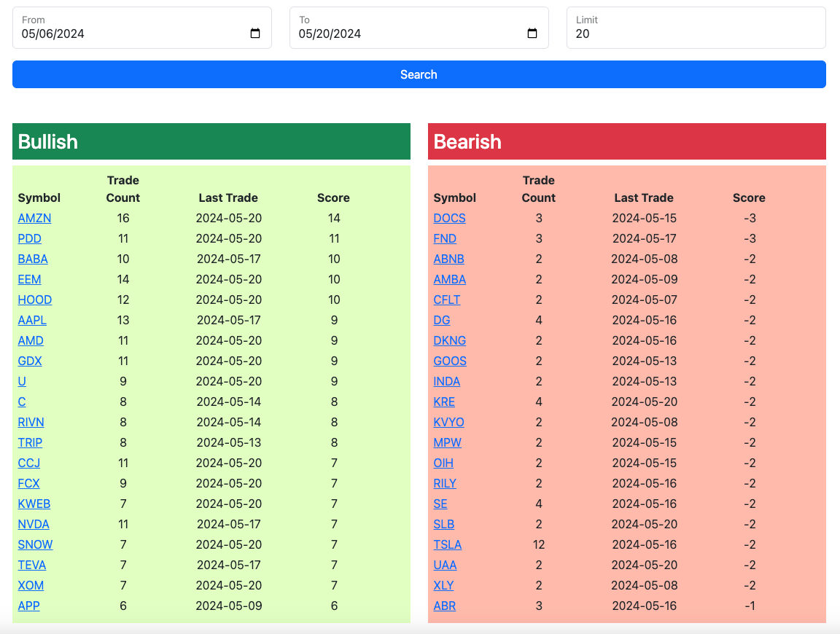
Task: Open the RILY symbol link
Action: (446, 484)
